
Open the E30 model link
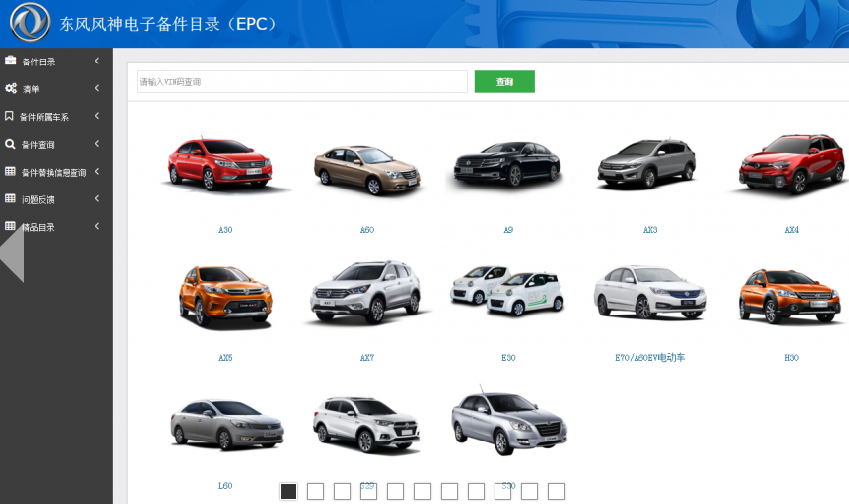[508, 357]
